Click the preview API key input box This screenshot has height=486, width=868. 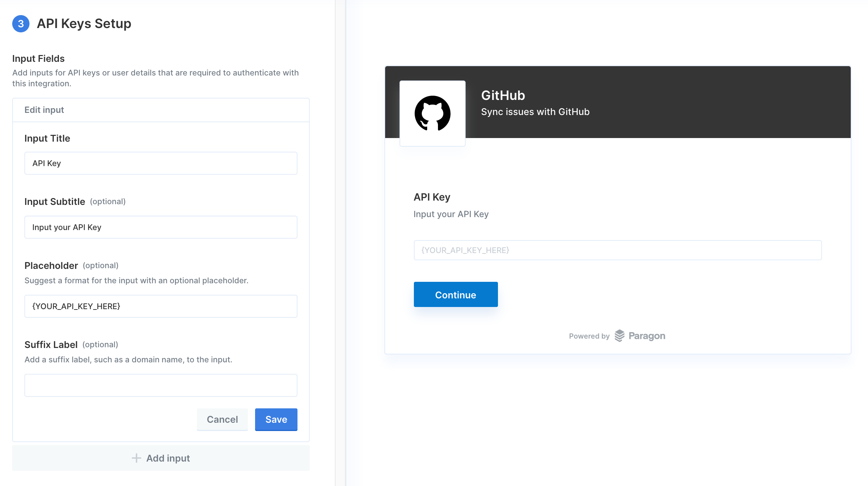coord(618,250)
